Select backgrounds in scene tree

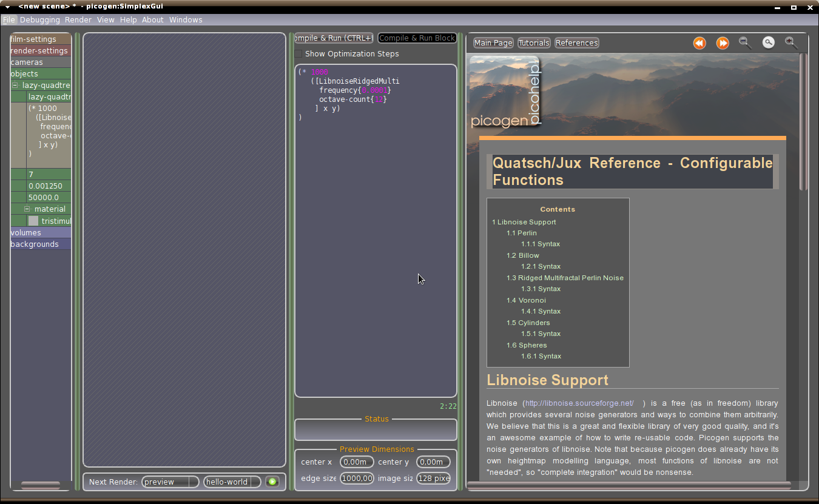click(x=41, y=244)
